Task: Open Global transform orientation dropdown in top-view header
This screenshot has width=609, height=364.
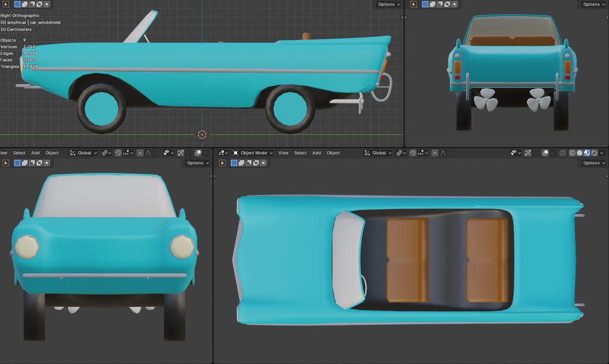Action: click(378, 153)
